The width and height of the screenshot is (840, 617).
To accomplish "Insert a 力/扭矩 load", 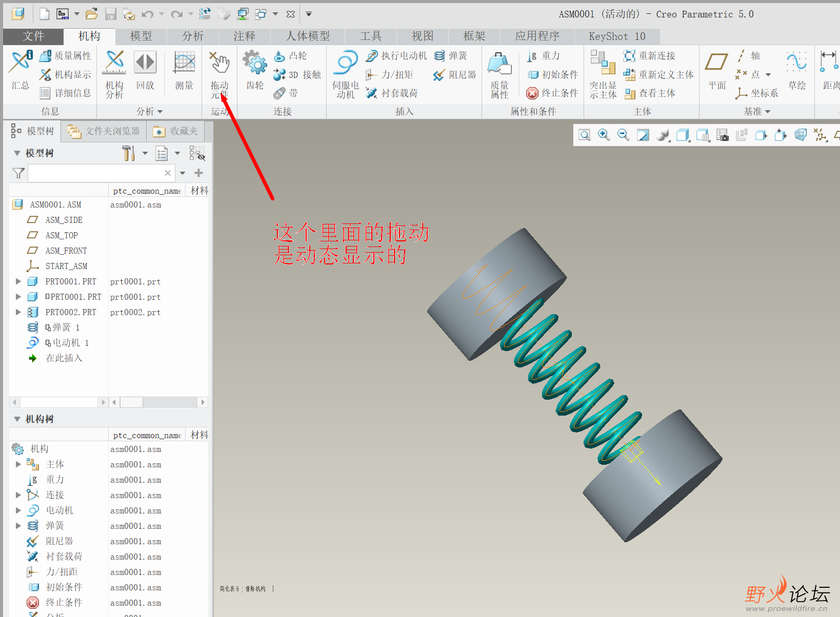I will [x=389, y=74].
